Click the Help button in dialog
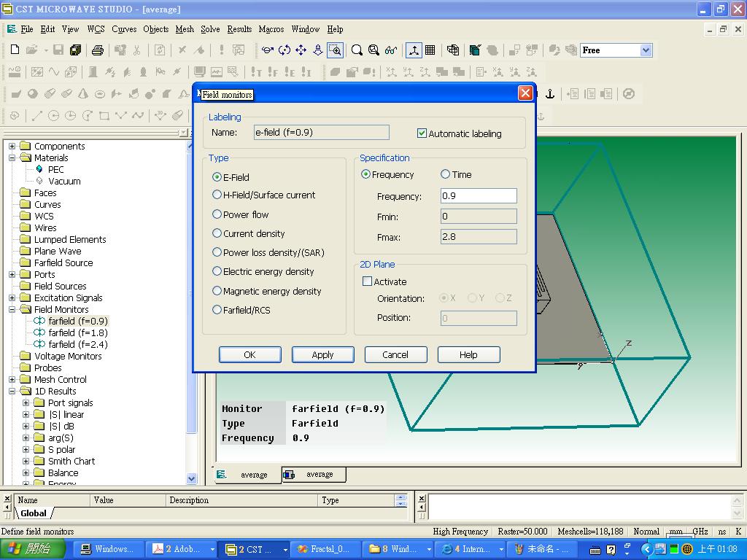 pos(468,355)
